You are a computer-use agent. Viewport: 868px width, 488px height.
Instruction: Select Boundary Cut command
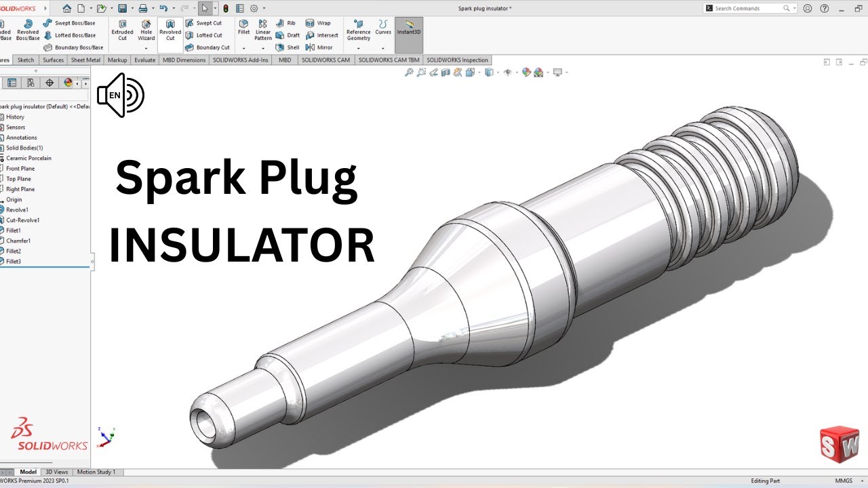tap(207, 47)
